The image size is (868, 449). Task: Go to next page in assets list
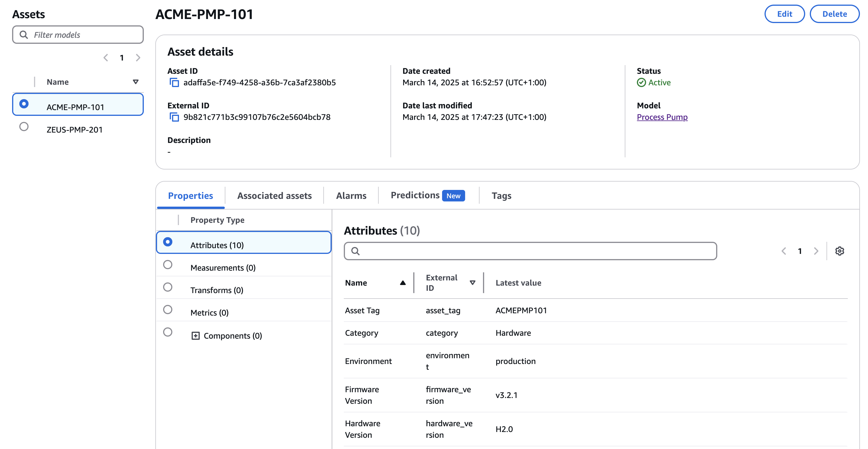[x=138, y=57]
